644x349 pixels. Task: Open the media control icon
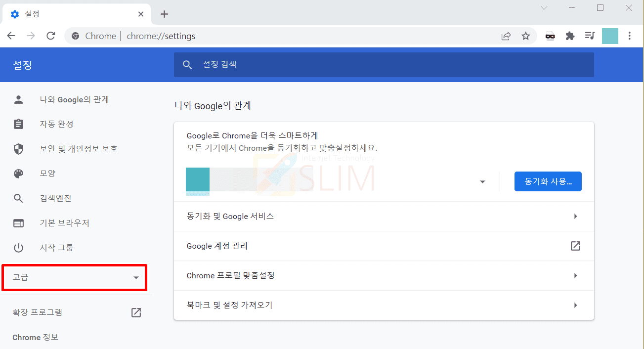pyautogui.click(x=590, y=36)
